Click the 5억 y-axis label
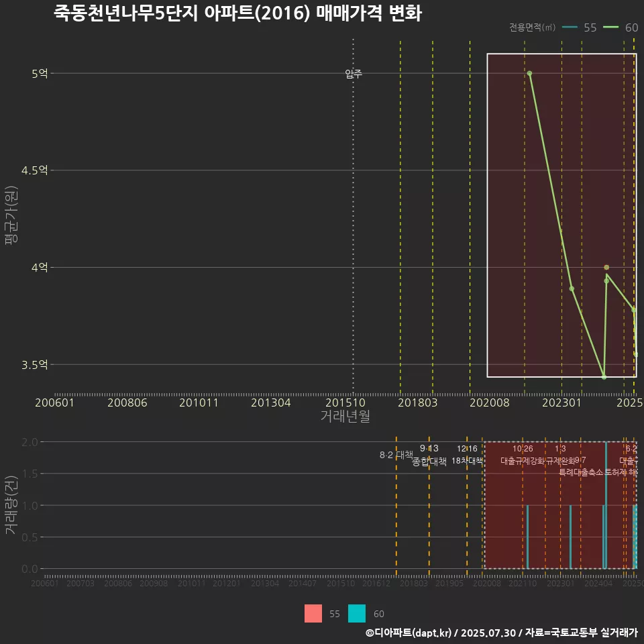The image size is (644, 644). [40, 74]
